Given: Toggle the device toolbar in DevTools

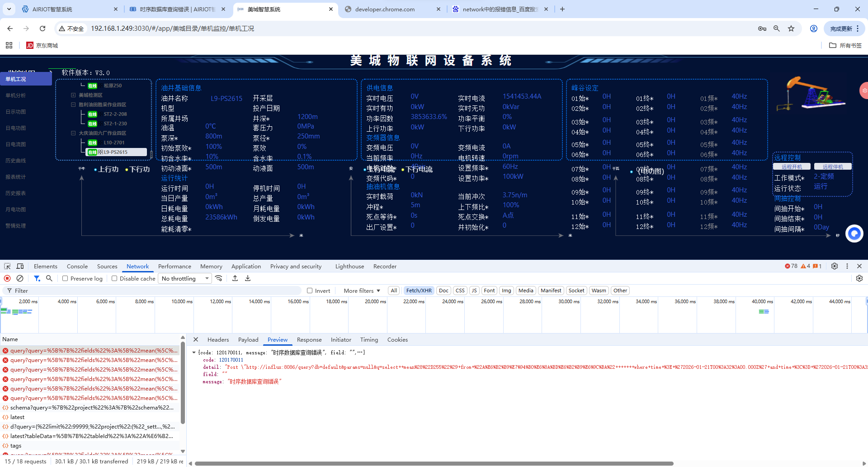Looking at the screenshot, I should [x=20, y=266].
